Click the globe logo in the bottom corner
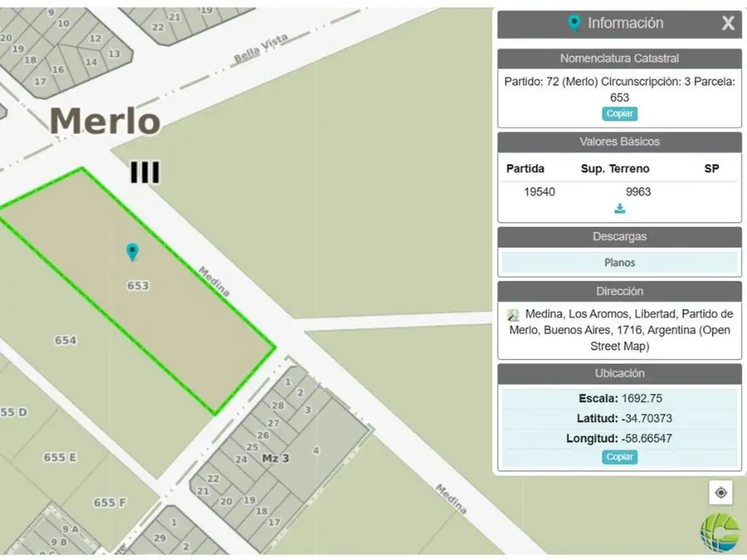Viewport: 747px width, 560px height. point(719,532)
